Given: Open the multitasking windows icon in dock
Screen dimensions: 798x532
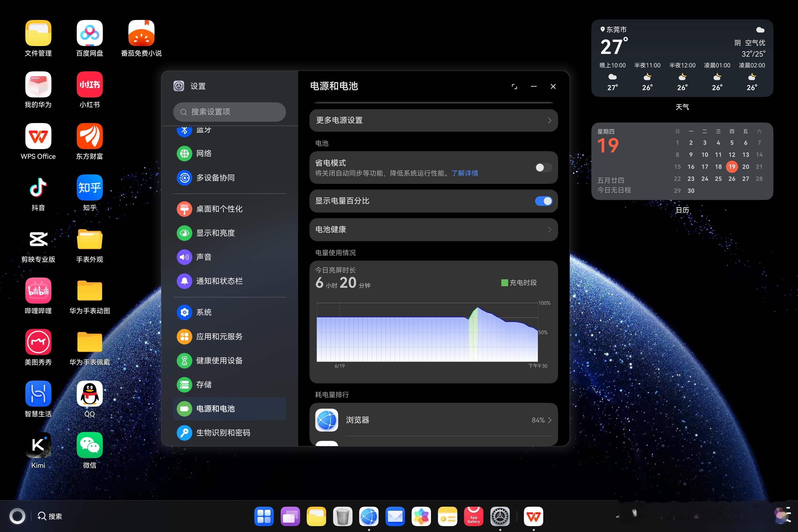Looking at the screenshot, I should tap(290, 516).
